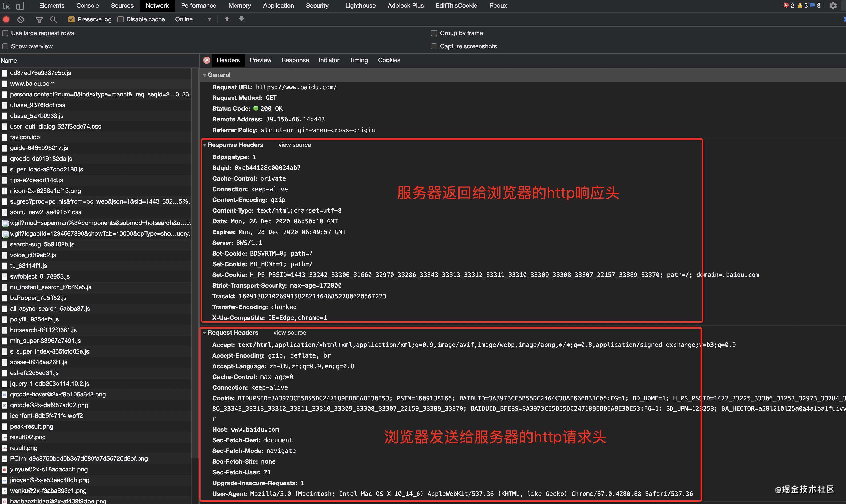Click the yellow warnings count badge

(803, 5)
